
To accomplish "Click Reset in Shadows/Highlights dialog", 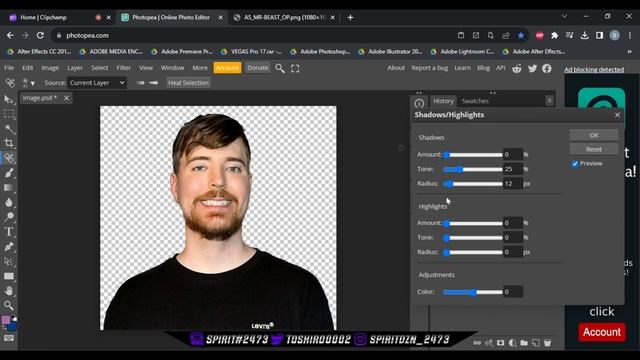I will point(594,149).
